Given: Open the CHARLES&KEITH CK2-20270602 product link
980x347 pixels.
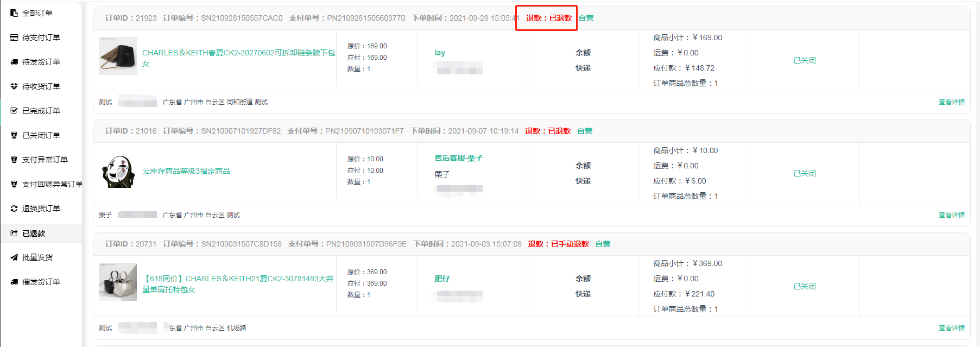Looking at the screenshot, I should tap(238, 53).
